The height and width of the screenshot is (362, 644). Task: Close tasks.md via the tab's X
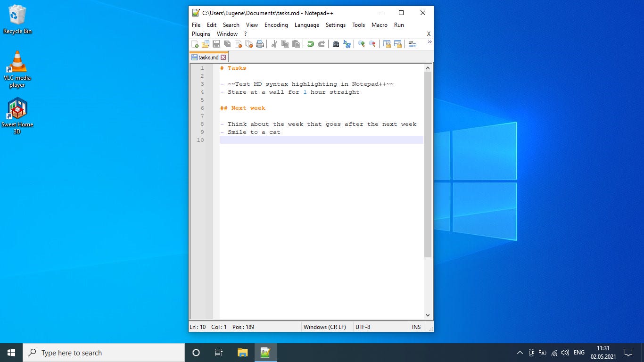[224, 57]
